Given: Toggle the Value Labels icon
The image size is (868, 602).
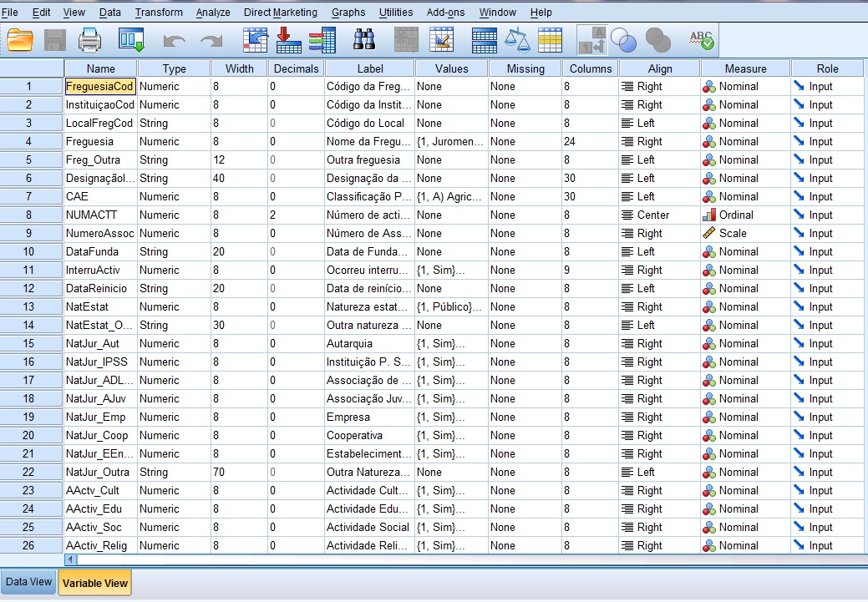Looking at the screenshot, I should 591,40.
